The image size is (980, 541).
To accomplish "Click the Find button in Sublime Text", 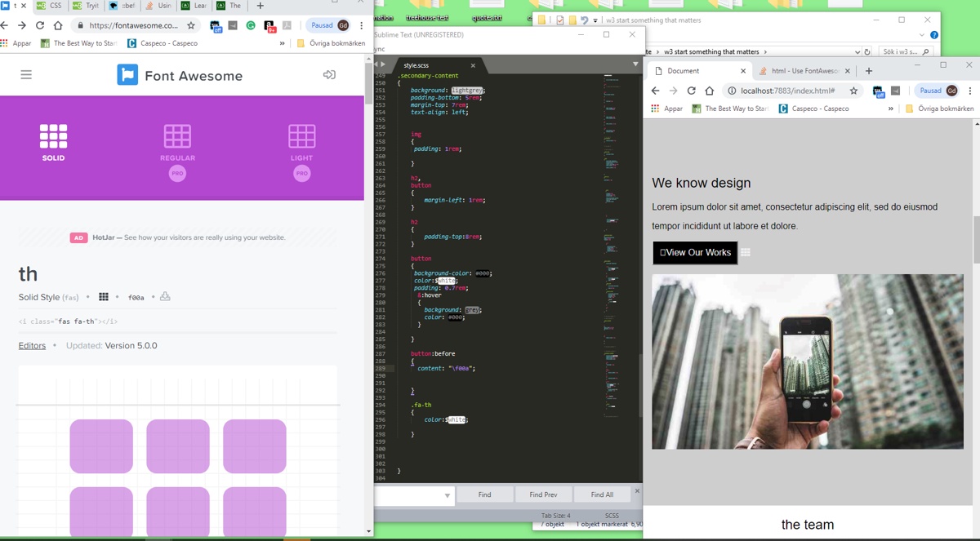I will click(x=484, y=494).
